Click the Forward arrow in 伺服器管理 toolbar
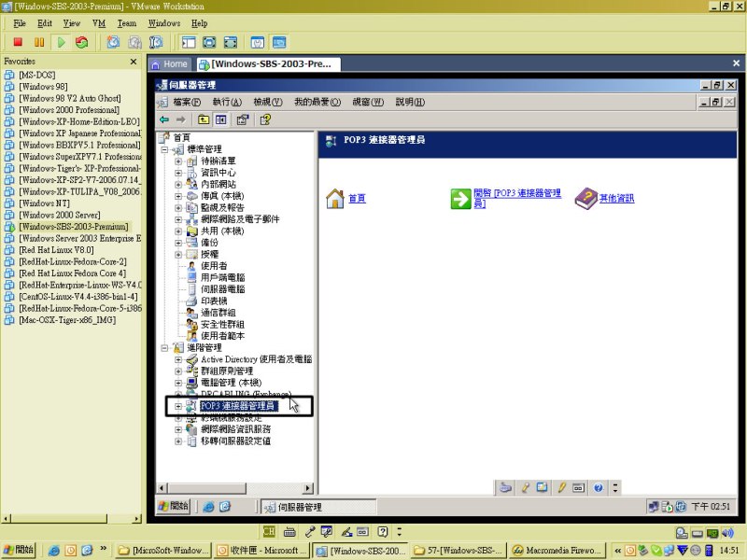Screen dimensions: 747x560 click(x=180, y=119)
